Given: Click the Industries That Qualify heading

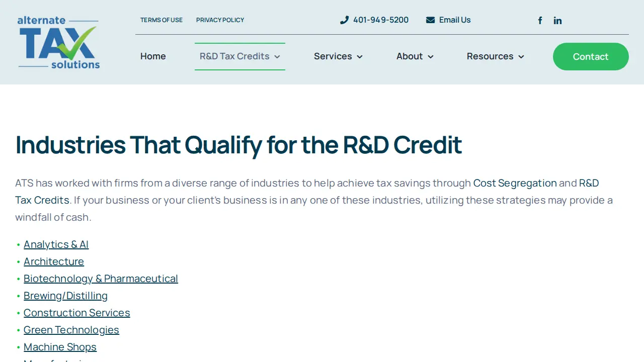Looking at the screenshot, I should click(x=238, y=145).
